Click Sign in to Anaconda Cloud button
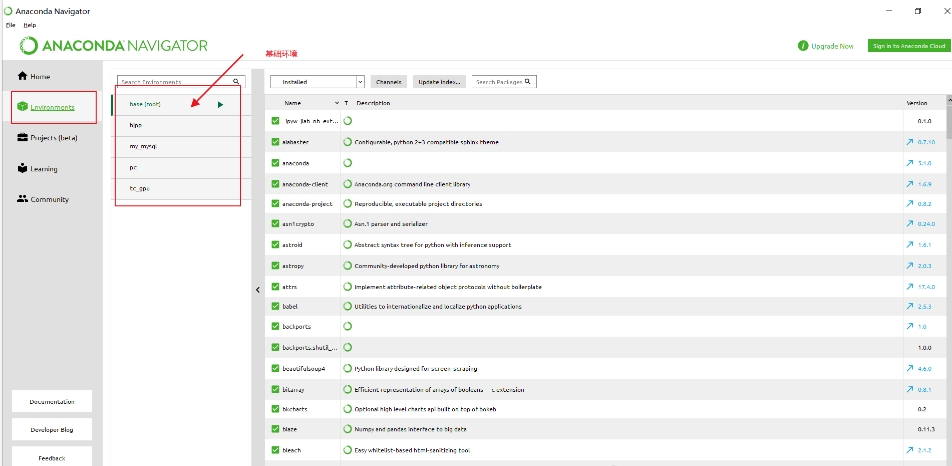This screenshot has width=952, height=466. 907,46
